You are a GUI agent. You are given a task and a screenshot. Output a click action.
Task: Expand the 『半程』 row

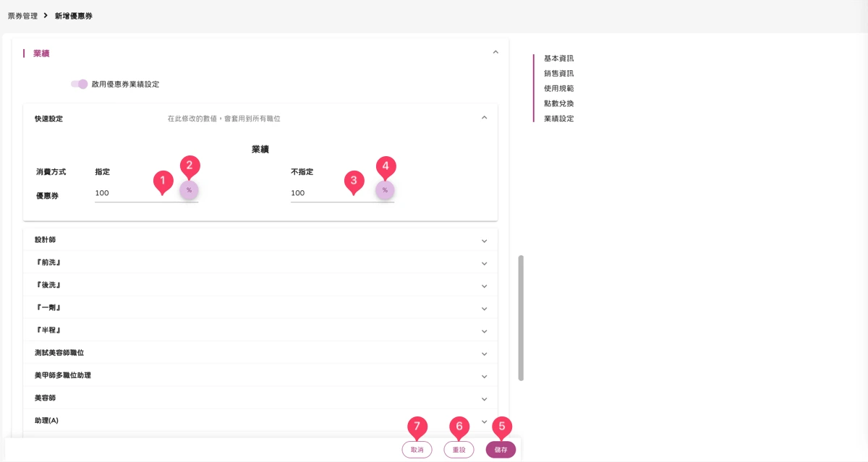pos(260,330)
